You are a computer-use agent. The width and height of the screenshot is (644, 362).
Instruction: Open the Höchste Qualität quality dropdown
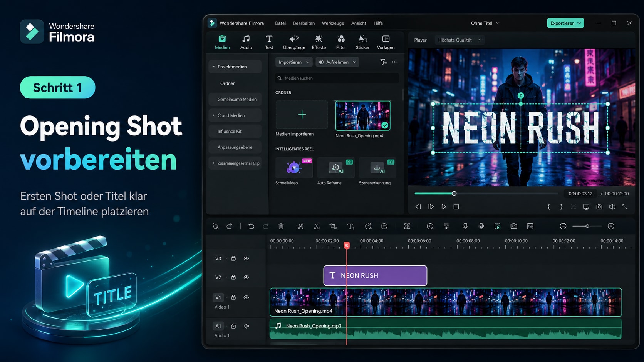[460, 40]
